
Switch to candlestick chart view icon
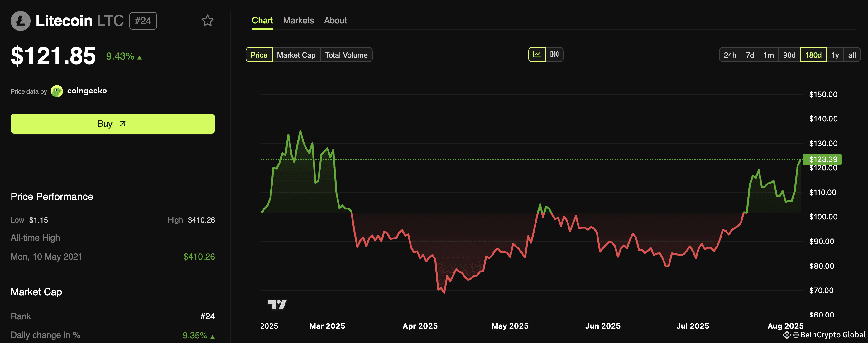[554, 55]
